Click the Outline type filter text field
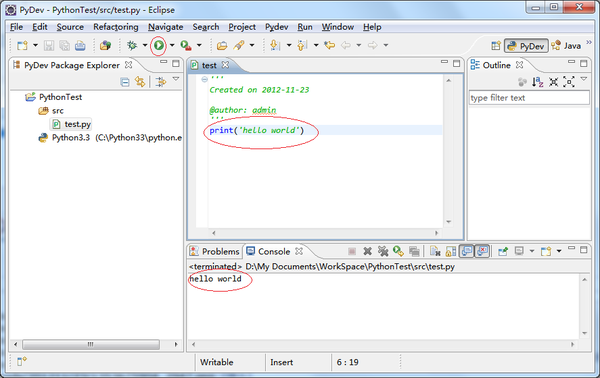This screenshot has width=600, height=378. pyautogui.click(x=529, y=98)
